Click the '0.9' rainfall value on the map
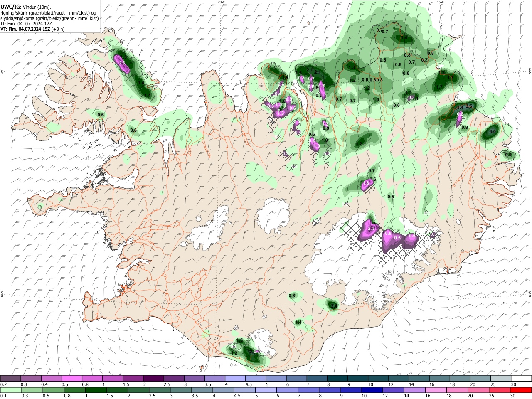 [x=508, y=155]
